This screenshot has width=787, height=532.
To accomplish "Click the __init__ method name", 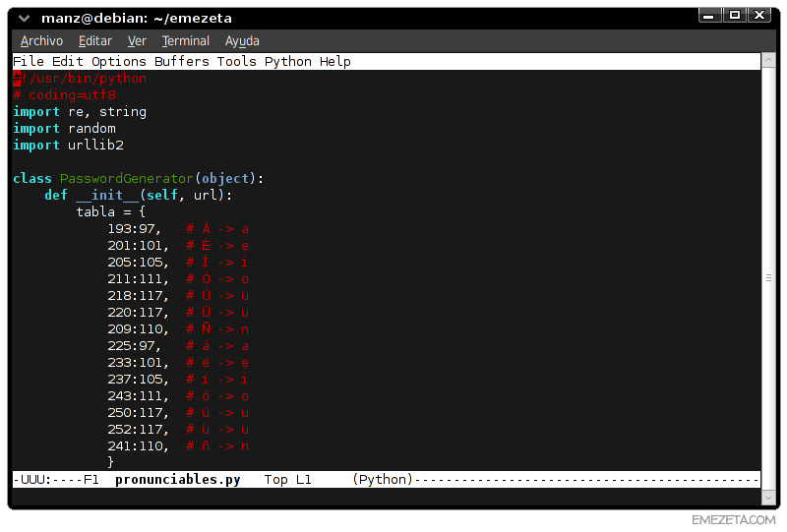I will click(x=107, y=195).
